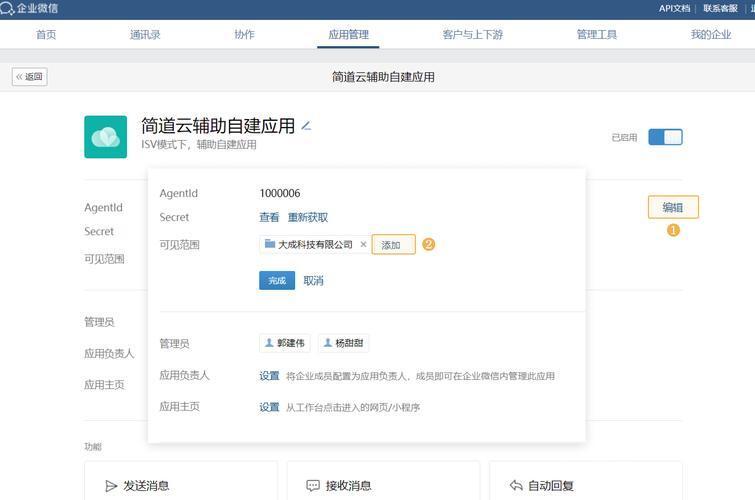This screenshot has width=755, height=500.
Task: Click 添加 to add visible scope
Action: 393,245
